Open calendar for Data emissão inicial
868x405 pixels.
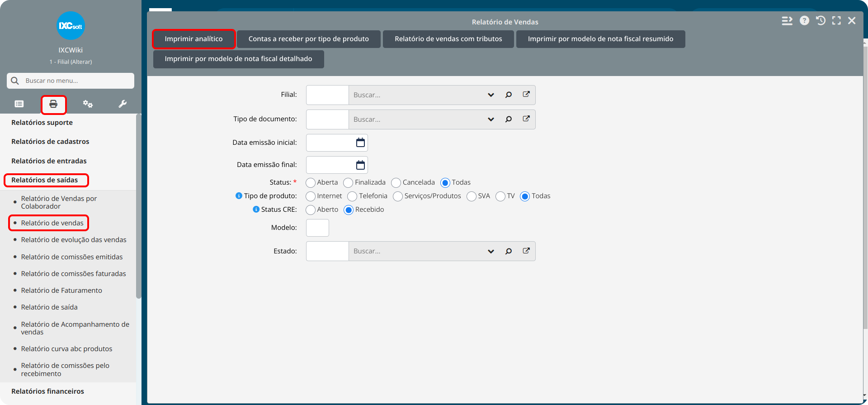pos(360,143)
